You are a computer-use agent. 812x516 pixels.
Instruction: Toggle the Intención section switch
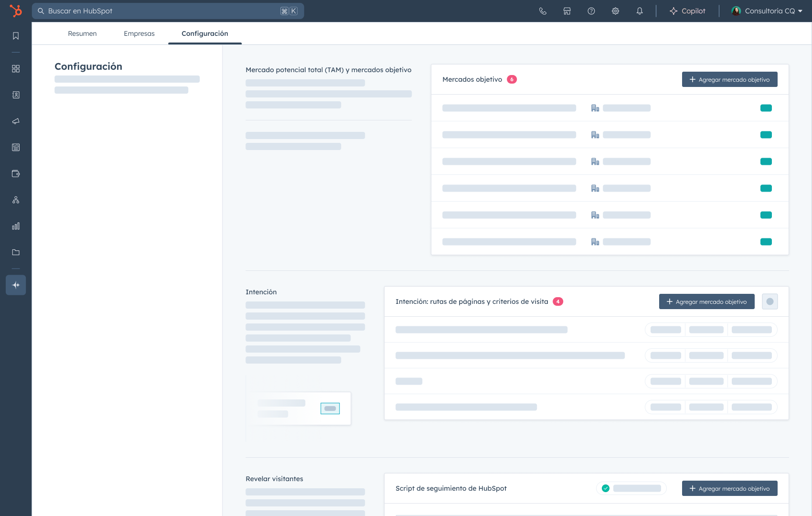coord(769,301)
